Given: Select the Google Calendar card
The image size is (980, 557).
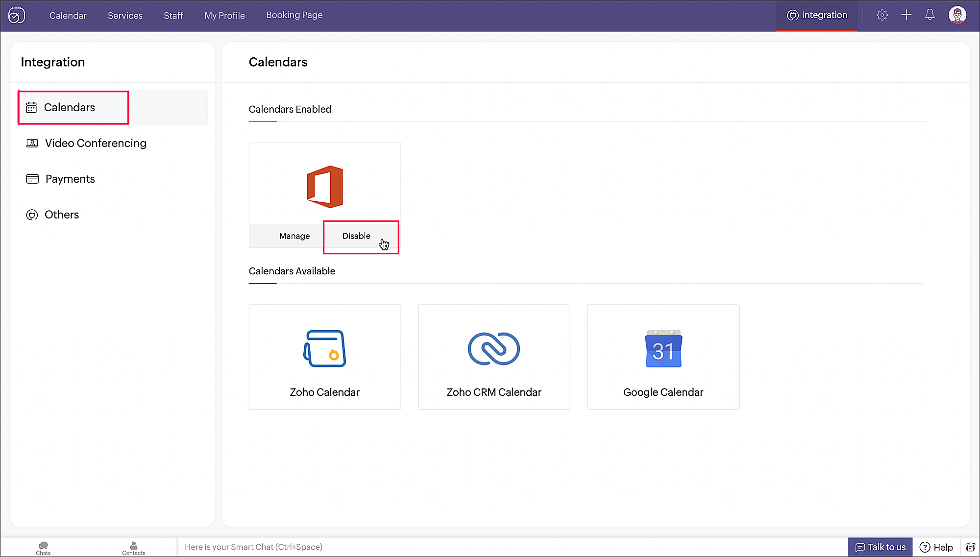Looking at the screenshot, I should tap(663, 357).
